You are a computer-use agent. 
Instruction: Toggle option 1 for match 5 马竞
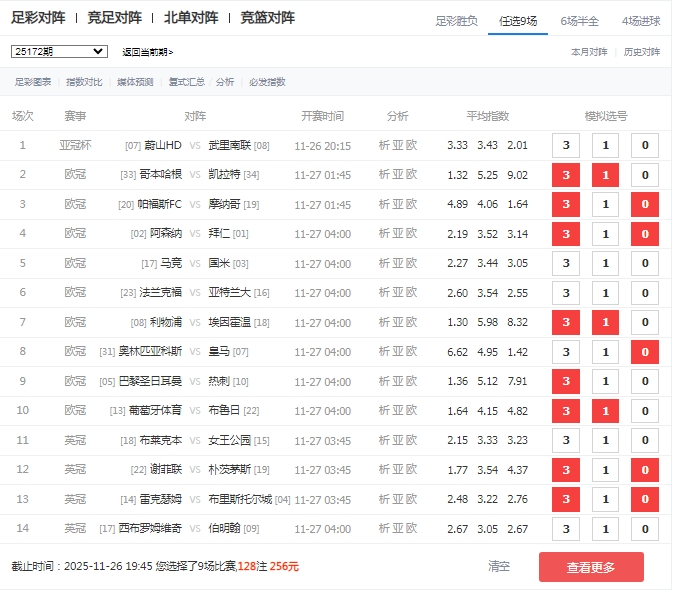point(605,264)
